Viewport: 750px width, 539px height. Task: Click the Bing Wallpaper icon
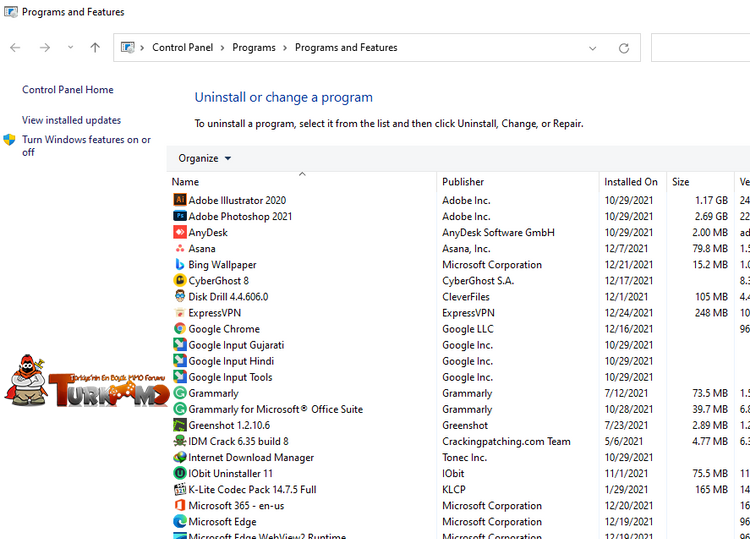pyautogui.click(x=180, y=264)
